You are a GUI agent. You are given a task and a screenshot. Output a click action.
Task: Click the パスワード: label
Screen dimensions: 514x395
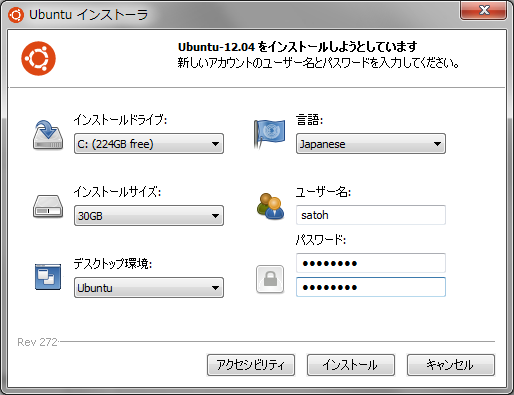[321, 240]
